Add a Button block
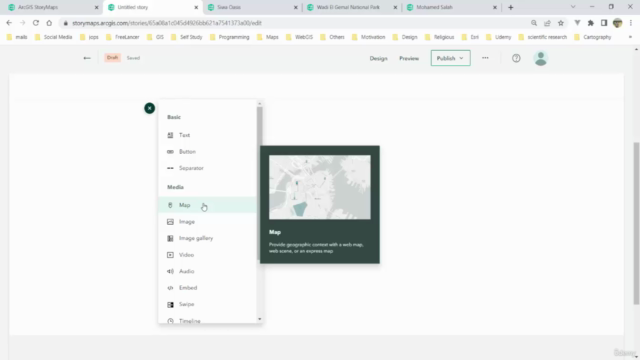This screenshot has height=360, width=640. coord(207,151)
